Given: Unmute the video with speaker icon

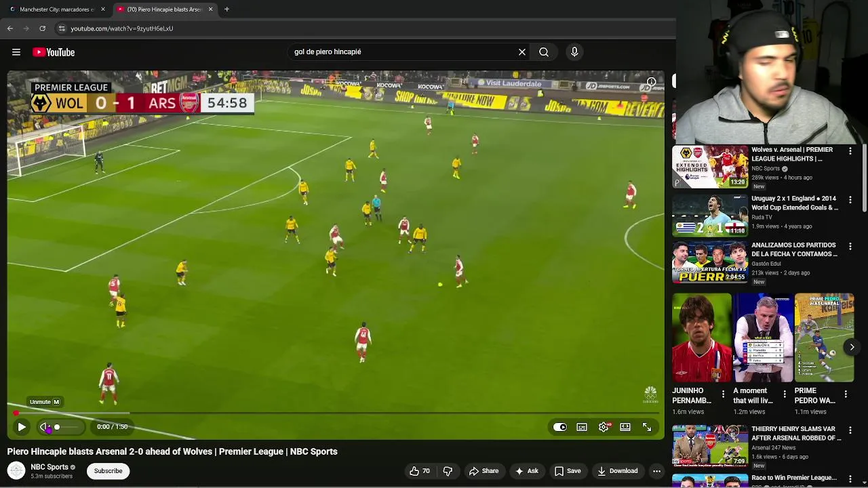Looking at the screenshot, I should click(x=44, y=427).
